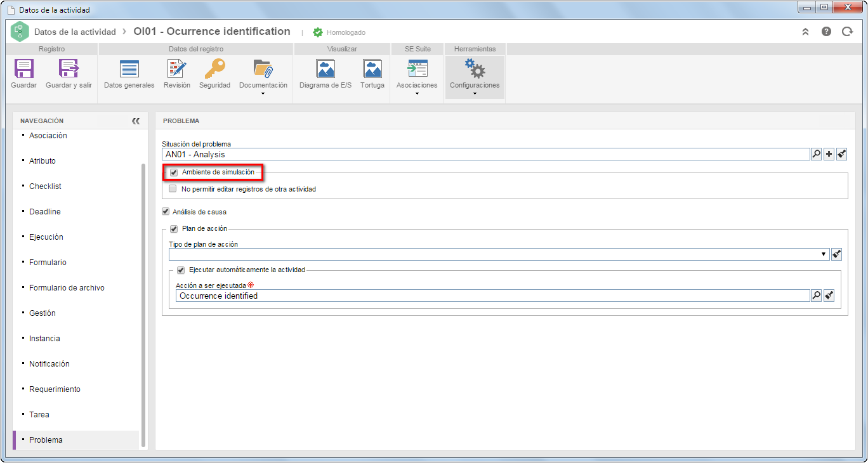
Task: Click the Guardar save icon
Action: coord(24,68)
